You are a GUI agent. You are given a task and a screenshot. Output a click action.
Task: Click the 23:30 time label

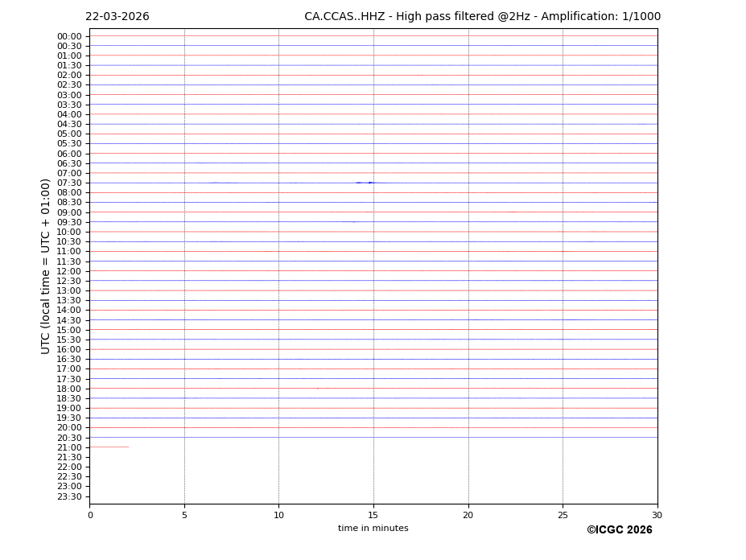tap(69, 496)
